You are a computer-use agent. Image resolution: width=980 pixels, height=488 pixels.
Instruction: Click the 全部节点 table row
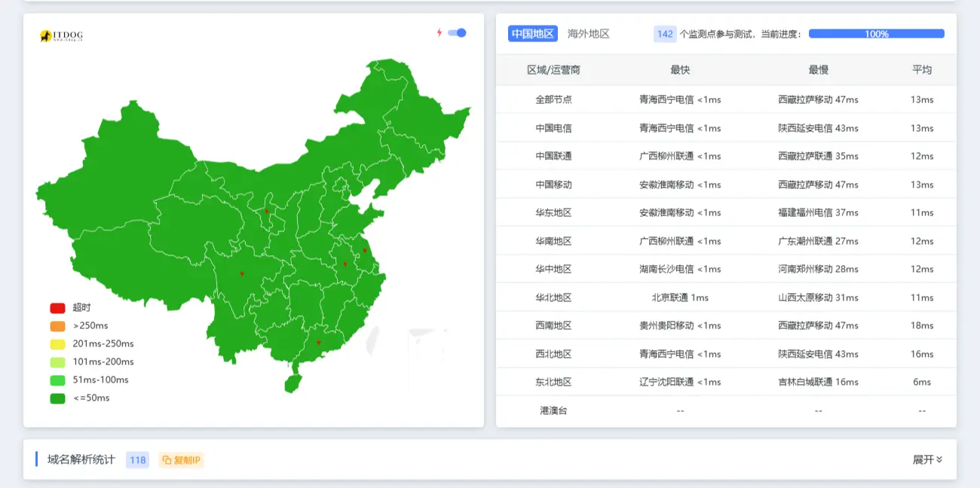(x=555, y=99)
